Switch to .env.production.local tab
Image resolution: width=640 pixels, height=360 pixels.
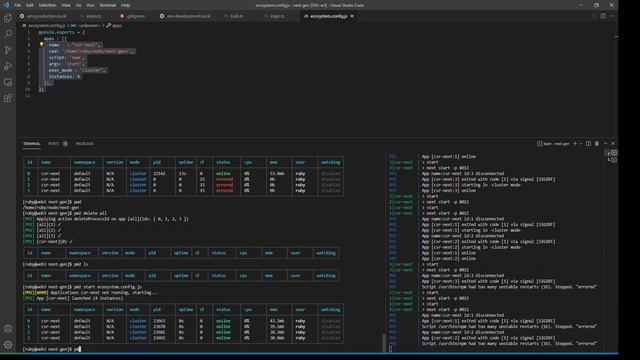pyautogui.click(x=43, y=16)
